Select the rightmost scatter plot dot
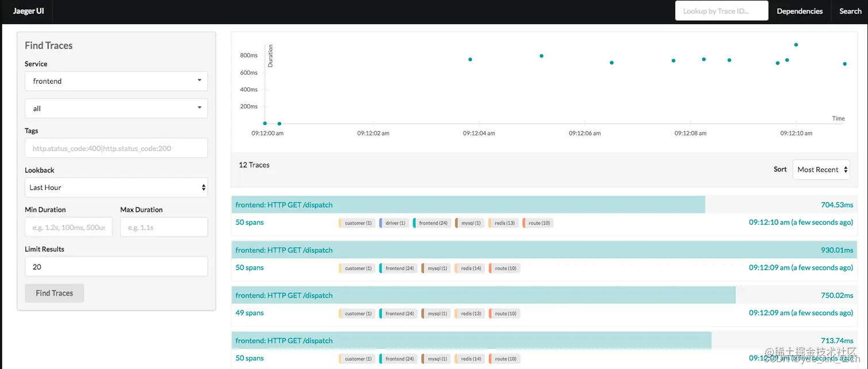The image size is (868, 369). (845, 64)
